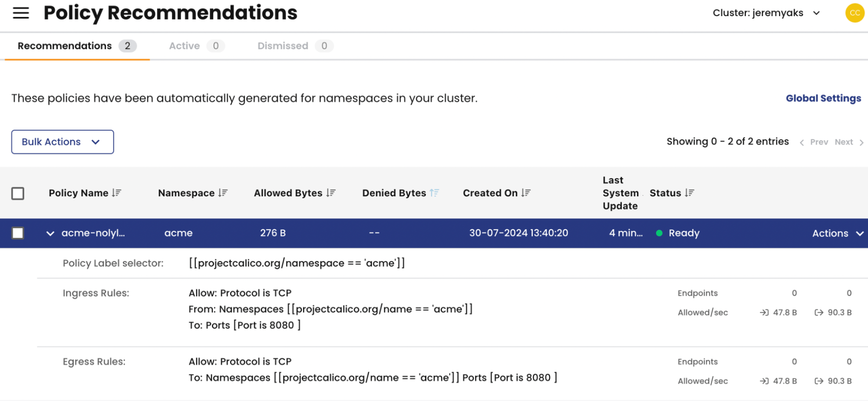Collapse the acme policy row details

point(50,233)
